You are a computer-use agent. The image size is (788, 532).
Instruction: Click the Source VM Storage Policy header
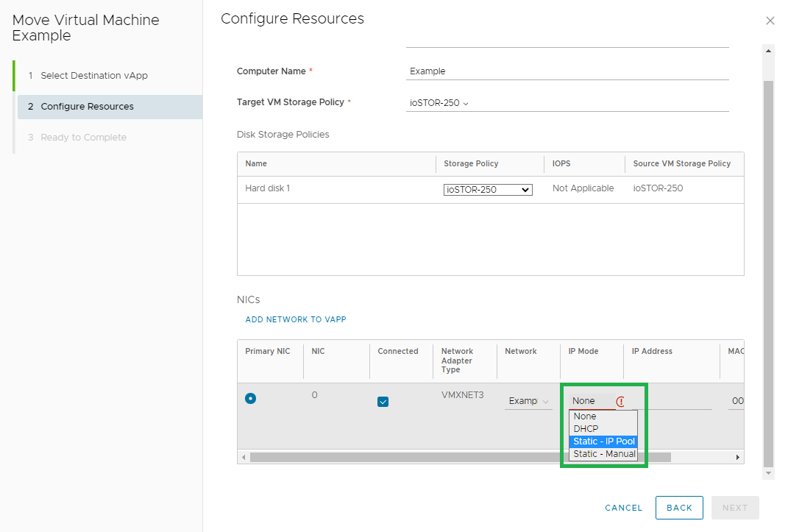[x=682, y=164]
